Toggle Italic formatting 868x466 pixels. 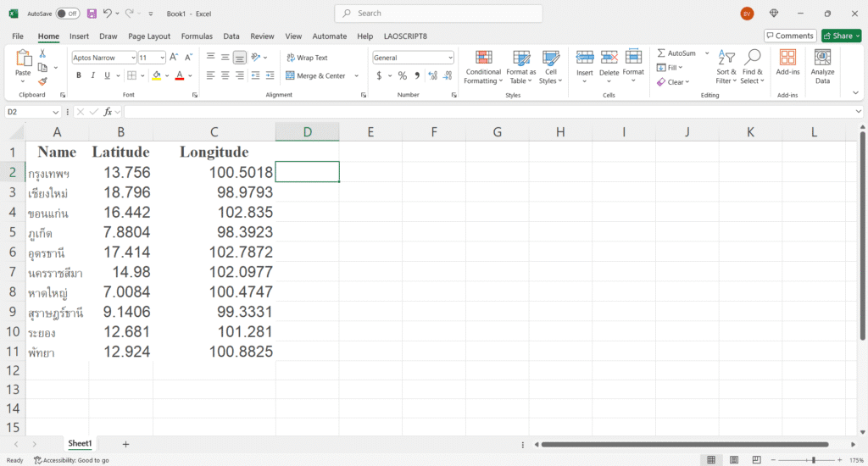[x=92, y=75]
